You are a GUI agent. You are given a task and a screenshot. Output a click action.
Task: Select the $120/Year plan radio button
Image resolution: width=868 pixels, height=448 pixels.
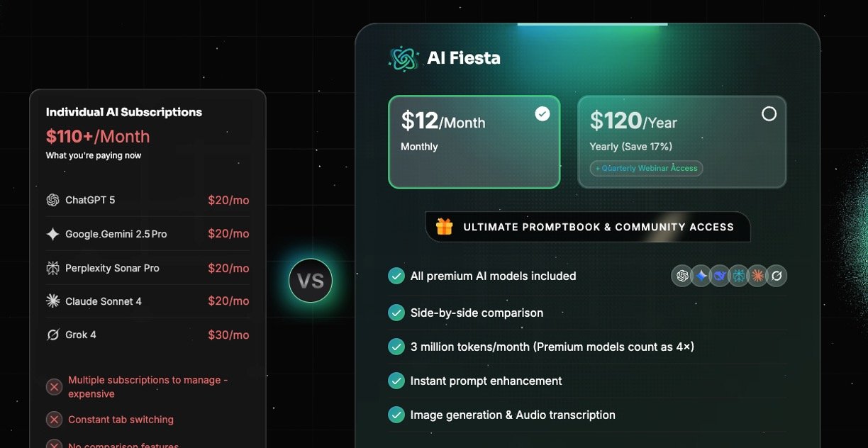769,113
